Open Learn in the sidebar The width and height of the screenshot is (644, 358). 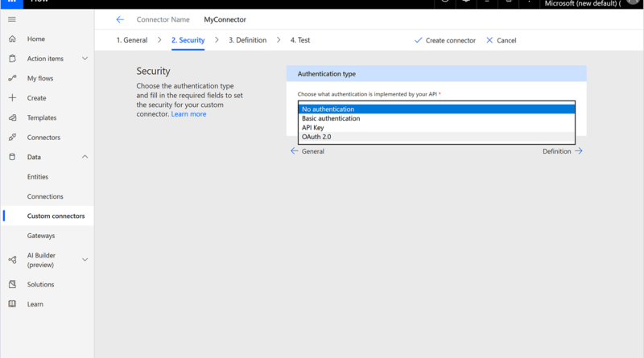(x=35, y=304)
